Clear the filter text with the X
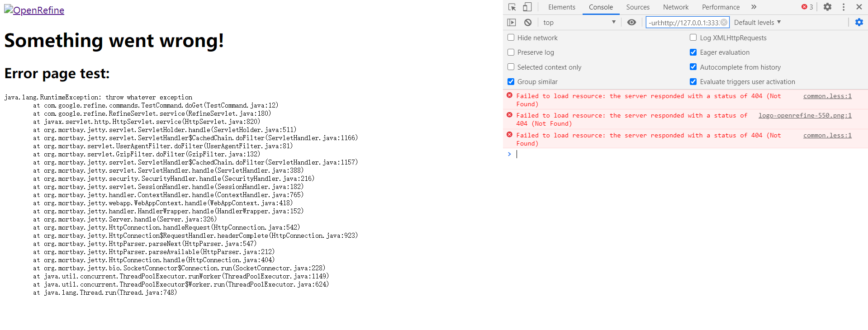This screenshot has width=868, height=330. (724, 22)
